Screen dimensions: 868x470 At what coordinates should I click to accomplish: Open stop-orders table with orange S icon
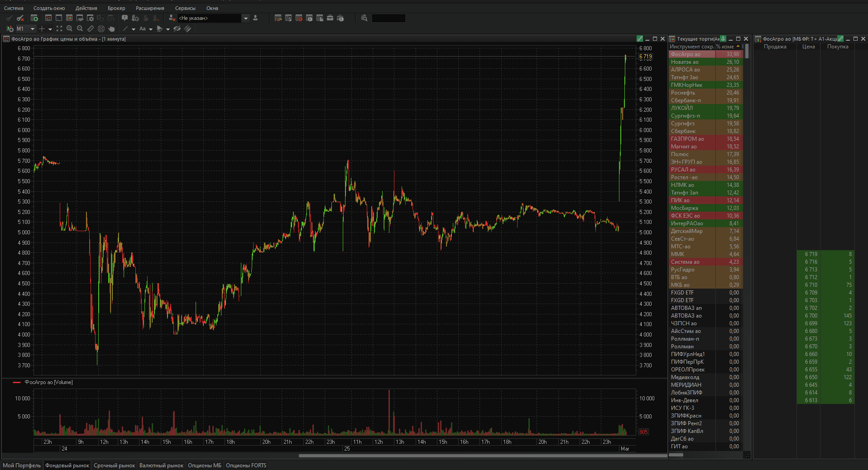[299, 18]
